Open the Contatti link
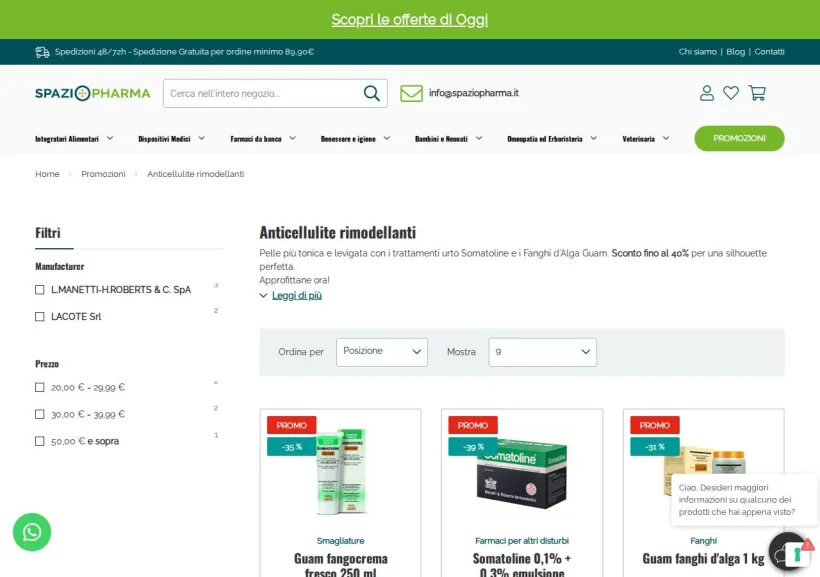Image resolution: width=820 pixels, height=577 pixels. click(769, 52)
